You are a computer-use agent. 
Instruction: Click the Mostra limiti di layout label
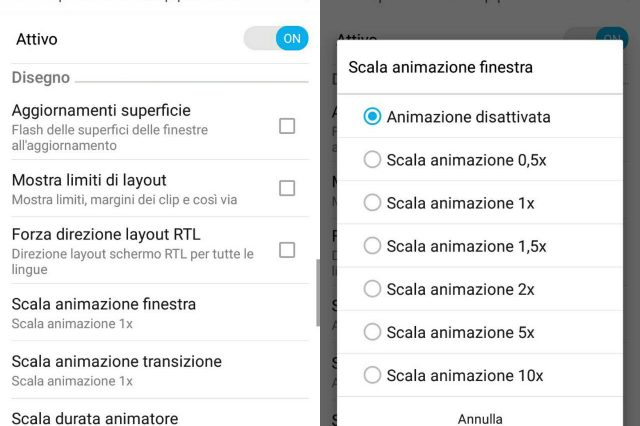point(89,180)
